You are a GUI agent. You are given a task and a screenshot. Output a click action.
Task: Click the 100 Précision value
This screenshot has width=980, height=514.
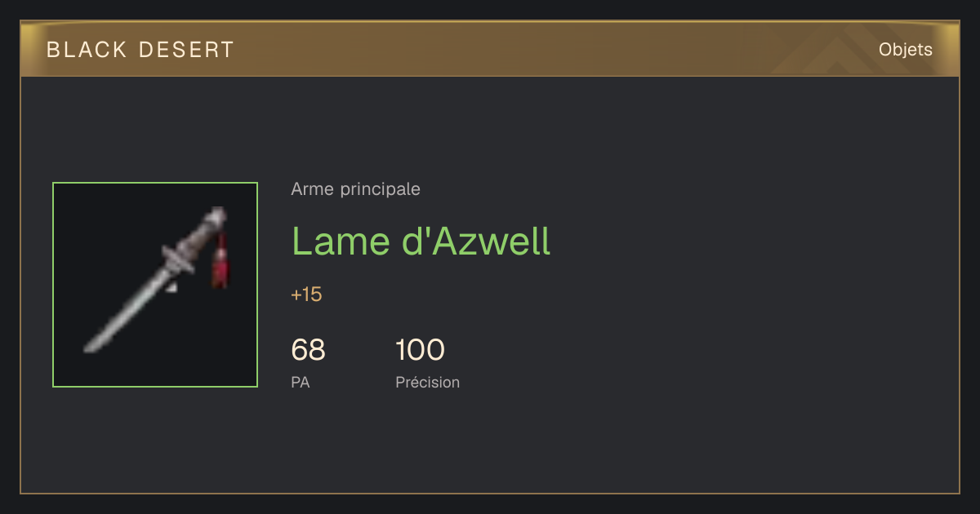point(420,350)
